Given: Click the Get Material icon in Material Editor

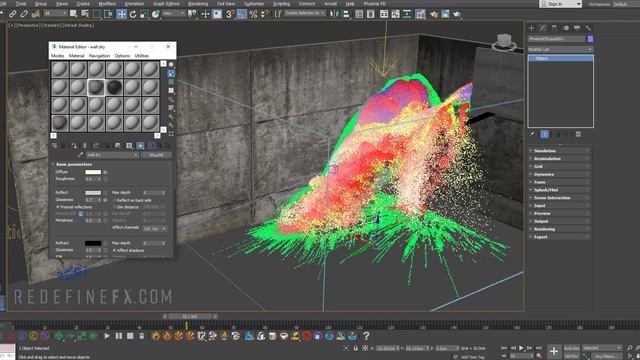Looking at the screenshot, I should coord(54,146).
